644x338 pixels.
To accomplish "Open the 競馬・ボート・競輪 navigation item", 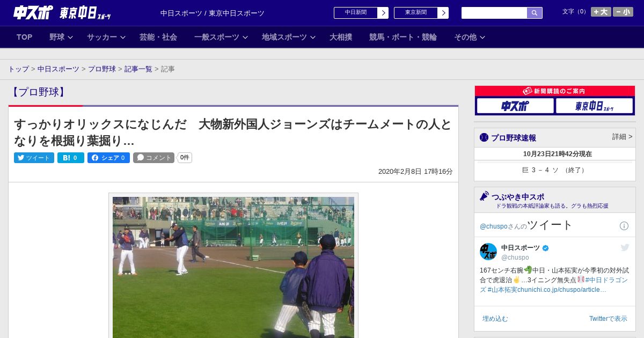I will [x=403, y=37].
